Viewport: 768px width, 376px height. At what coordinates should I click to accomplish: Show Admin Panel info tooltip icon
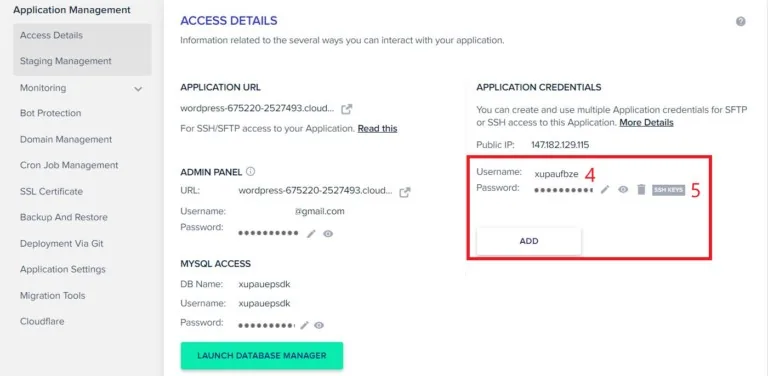tap(251, 171)
